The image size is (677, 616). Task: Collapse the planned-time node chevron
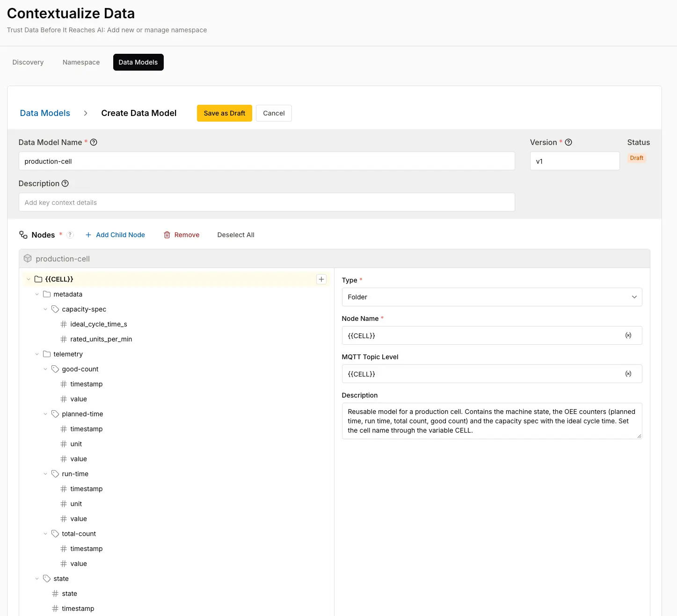click(x=45, y=414)
